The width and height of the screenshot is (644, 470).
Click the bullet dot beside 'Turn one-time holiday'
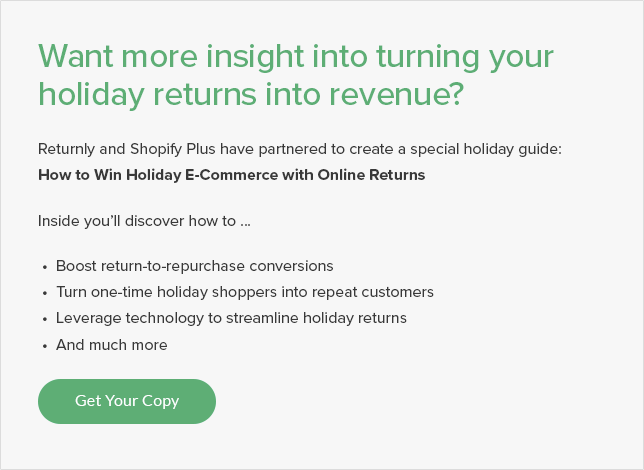click(x=45, y=294)
